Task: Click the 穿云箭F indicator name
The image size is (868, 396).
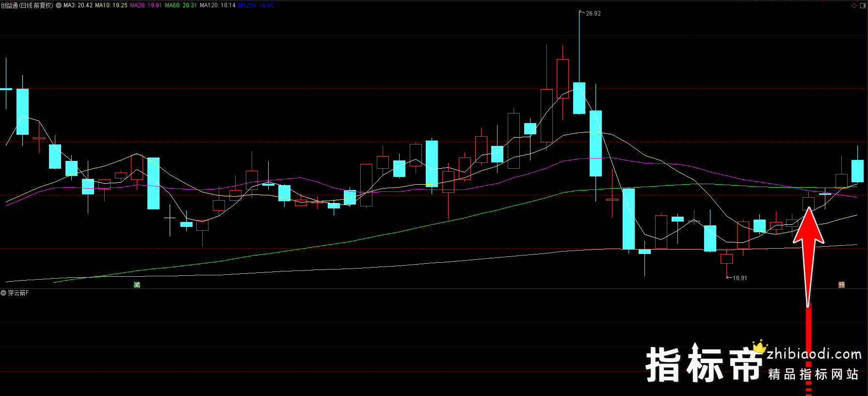Action: [x=18, y=293]
